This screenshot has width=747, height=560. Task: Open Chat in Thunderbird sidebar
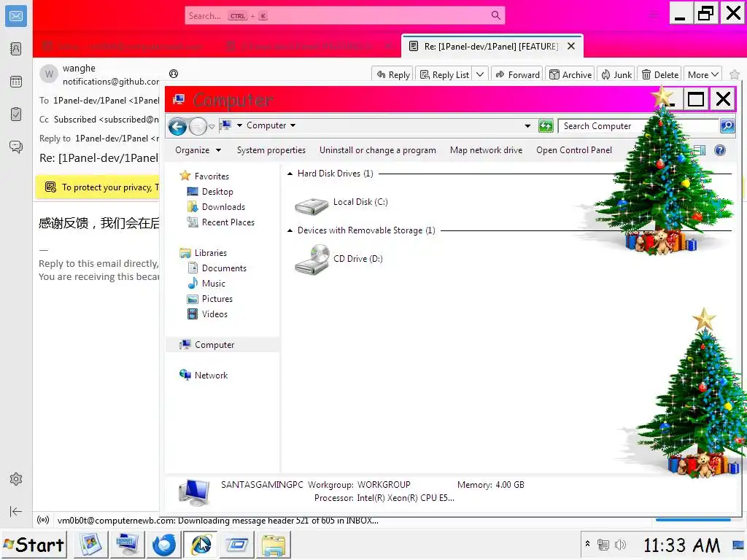tap(16, 147)
